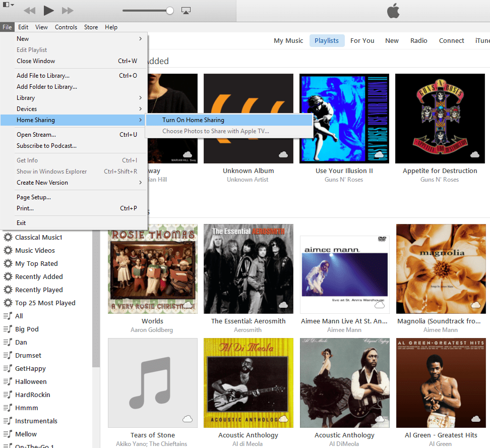Click playlist icon beside Big Pod
The height and width of the screenshot is (448, 490).
[8, 329]
